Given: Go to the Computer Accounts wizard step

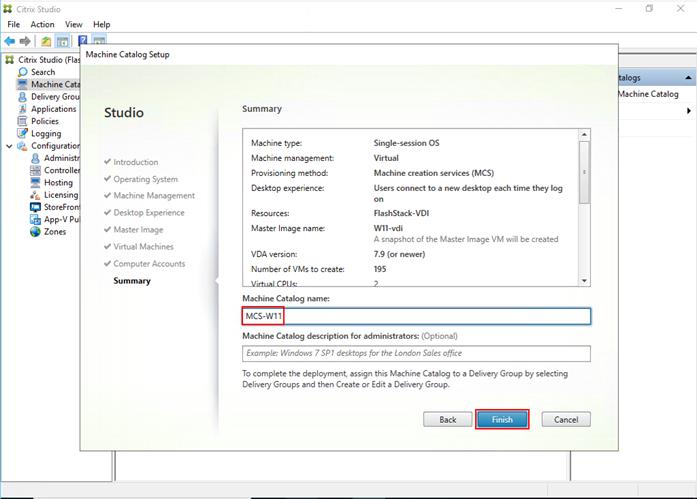Looking at the screenshot, I should (144, 263).
